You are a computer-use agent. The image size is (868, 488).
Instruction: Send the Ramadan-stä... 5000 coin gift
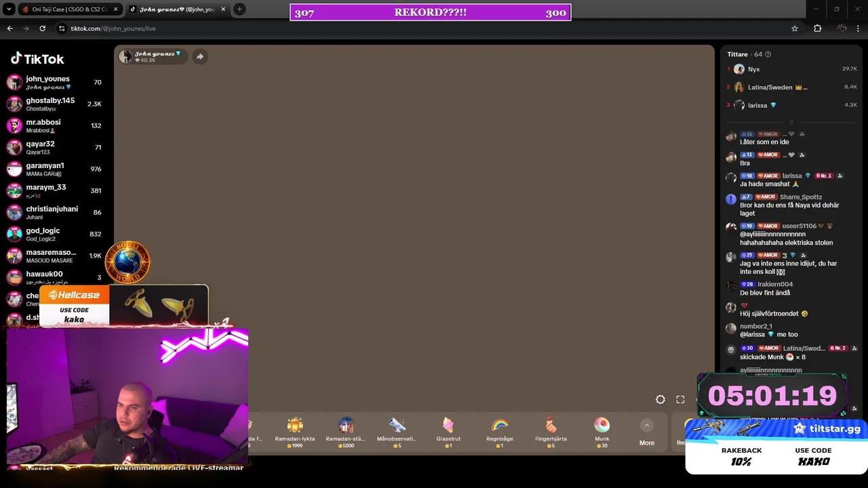coord(346,432)
